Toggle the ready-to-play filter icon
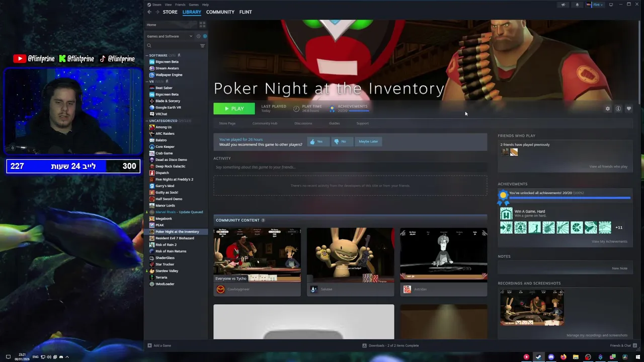Viewport: 644px width, 362px height. point(204,36)
